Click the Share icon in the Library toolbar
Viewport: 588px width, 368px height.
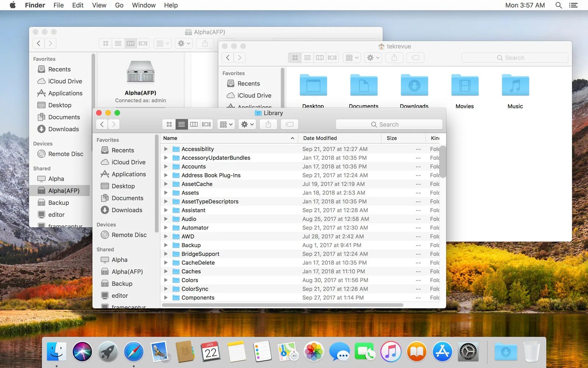tap(268, 124)
